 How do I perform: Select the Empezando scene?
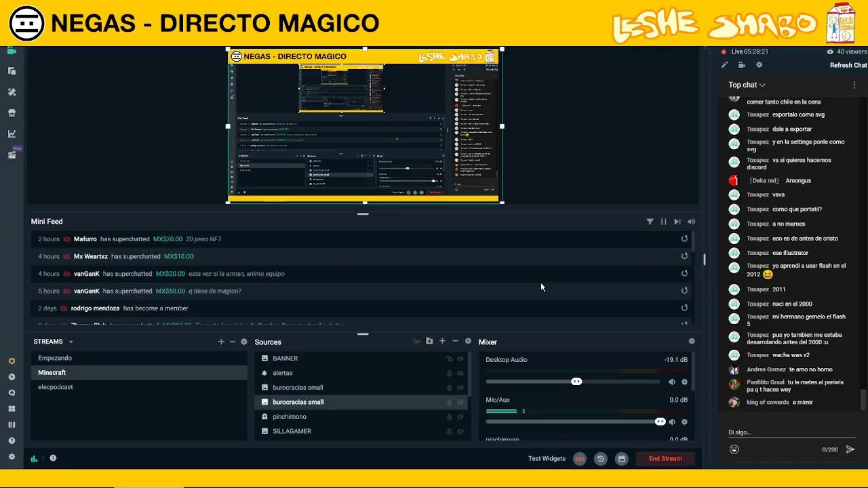click(139, 358)
